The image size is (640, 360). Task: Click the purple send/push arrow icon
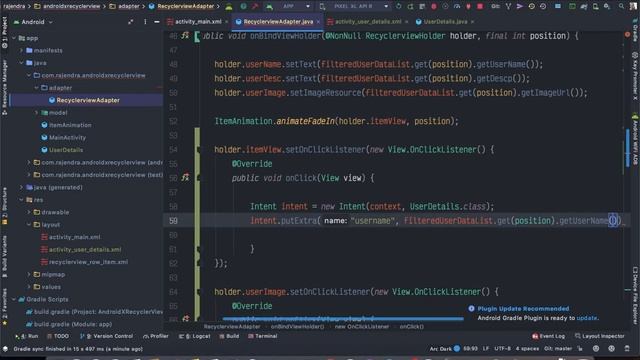520,7
